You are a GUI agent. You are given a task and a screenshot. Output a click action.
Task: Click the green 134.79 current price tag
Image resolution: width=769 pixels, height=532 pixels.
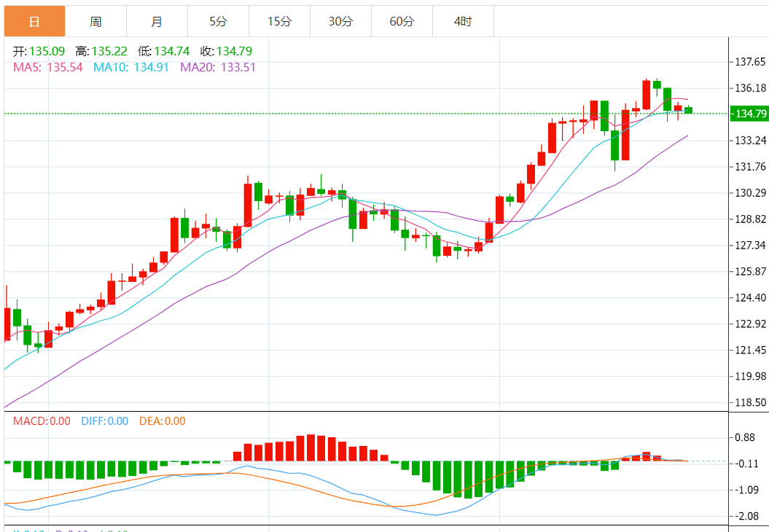click(x=749, y=113)
